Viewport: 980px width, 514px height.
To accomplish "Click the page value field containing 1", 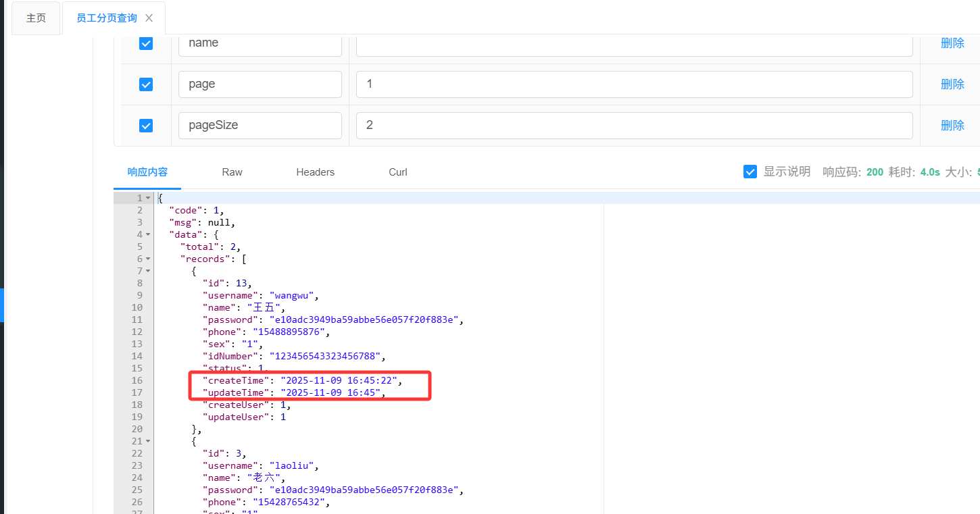I will coord(635,84).
